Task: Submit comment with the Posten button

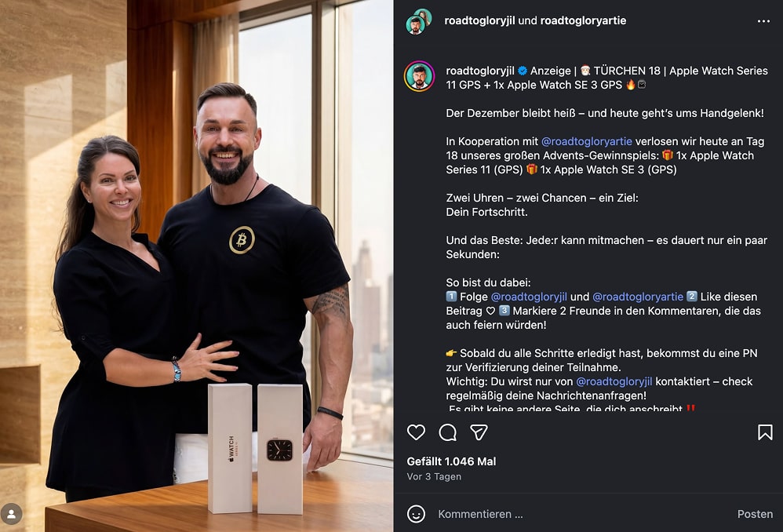Action: [x=755, y=514]
